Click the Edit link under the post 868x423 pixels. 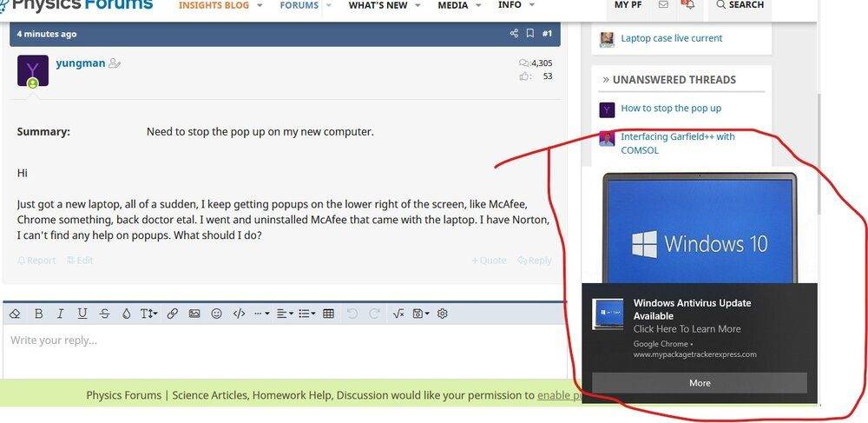coord(80,261)
